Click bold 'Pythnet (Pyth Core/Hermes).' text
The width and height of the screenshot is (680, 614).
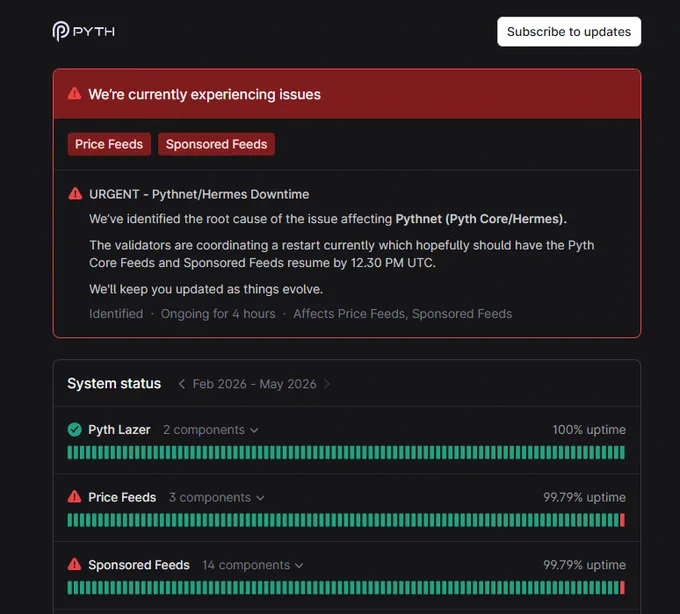[x=481, y=219]
